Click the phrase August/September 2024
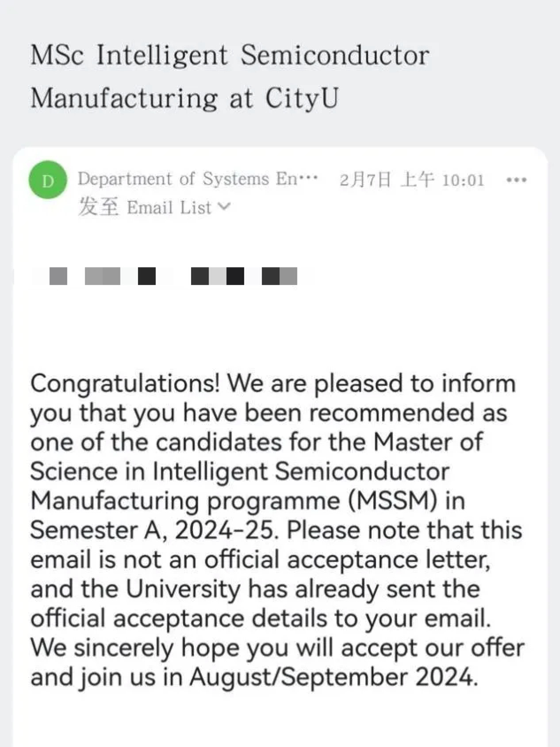The image size is (560, 747). [334, 677]
